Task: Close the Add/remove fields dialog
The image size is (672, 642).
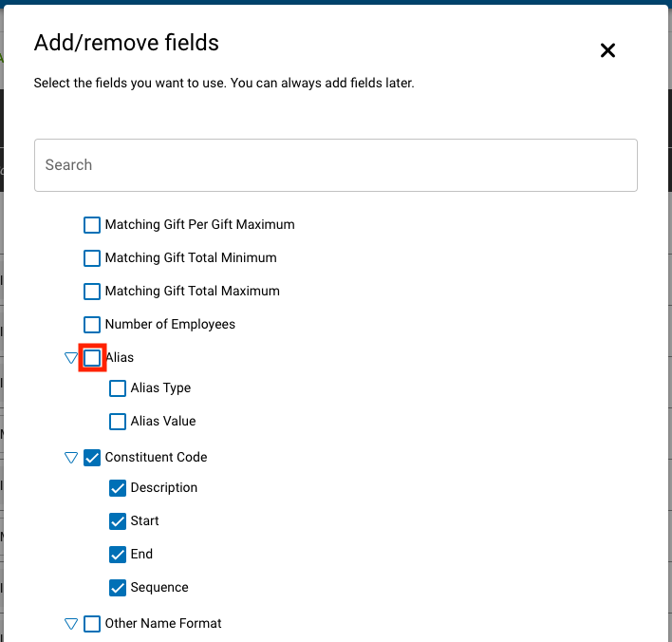Action: pos(607,50)
